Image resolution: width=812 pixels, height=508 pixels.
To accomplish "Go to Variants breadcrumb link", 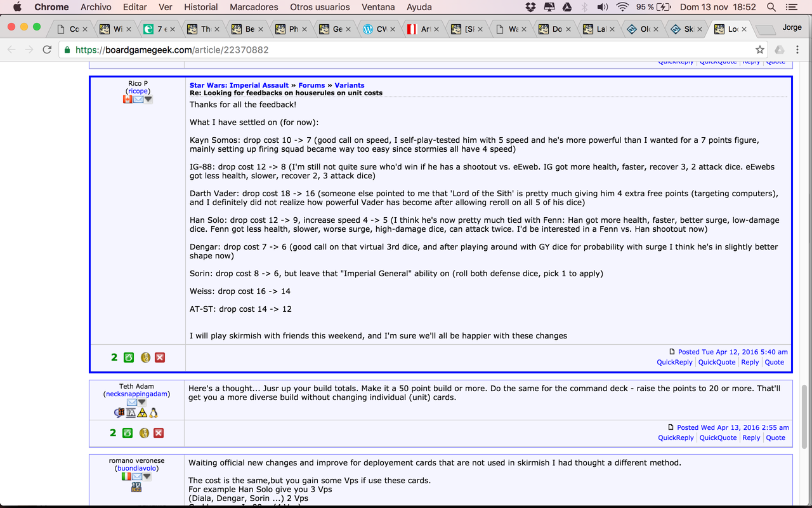I will pos(350,85).
